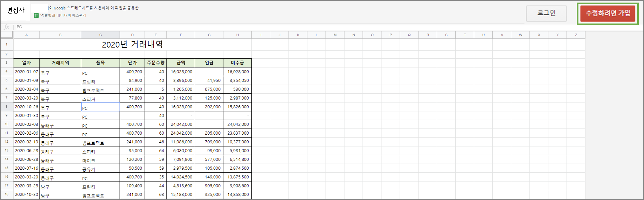The width and height of the screenshot is (644, 200).
Task: Select column A header
Action: pos(26,35)
